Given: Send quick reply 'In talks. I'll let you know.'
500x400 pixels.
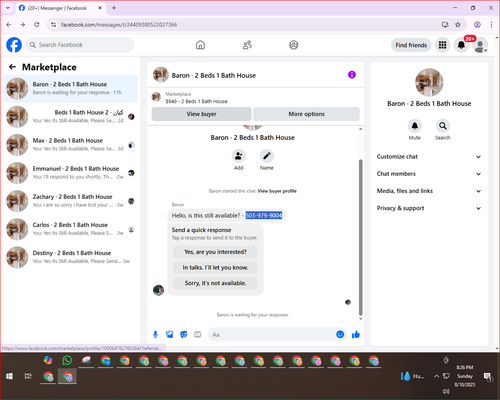Looking at the screenshot, I should pos(215,267).
